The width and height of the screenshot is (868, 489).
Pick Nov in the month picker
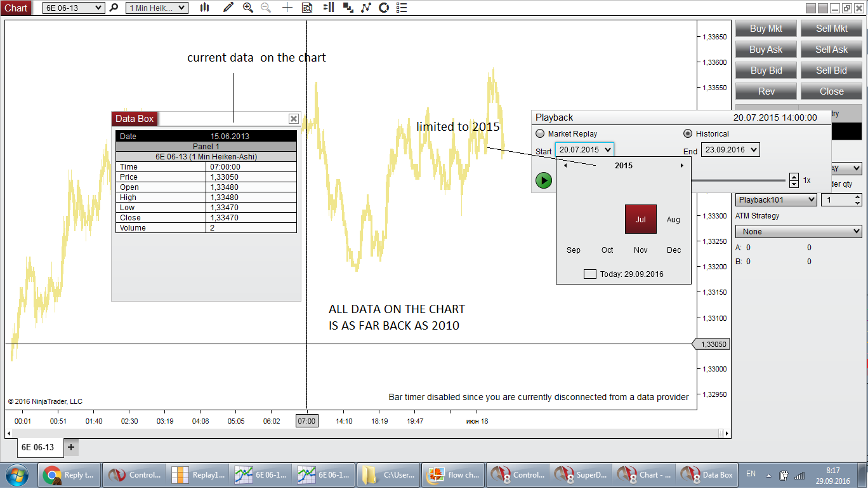(x=641, y=250)
